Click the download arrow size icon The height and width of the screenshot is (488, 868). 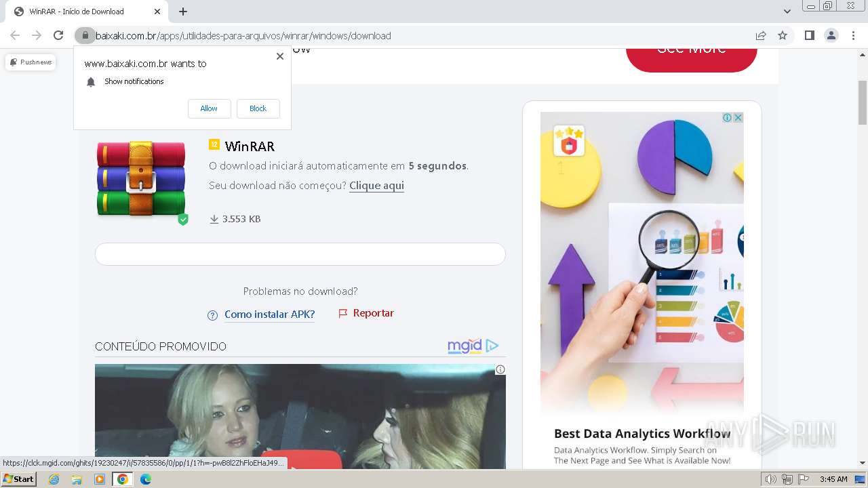point(214,219)
